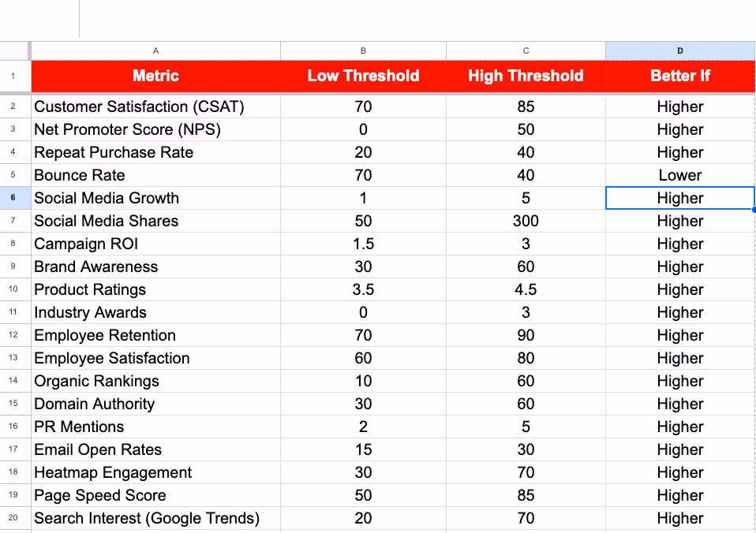
Task: Select 'Net Promoter Score (NPS)' cell
Action: click(155, 129)
